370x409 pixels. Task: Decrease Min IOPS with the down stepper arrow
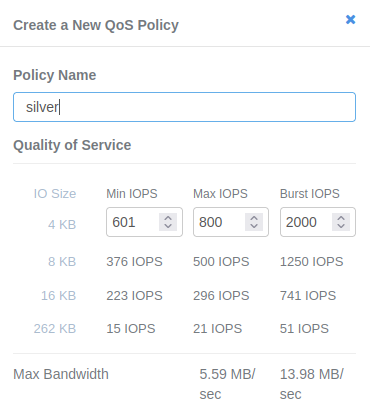[168, 226]
